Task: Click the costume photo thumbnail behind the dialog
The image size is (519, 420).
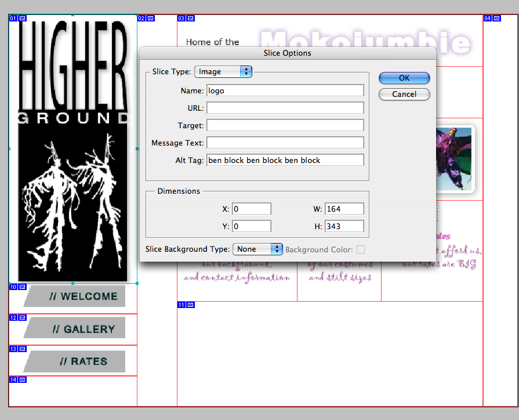Action: 454,158
